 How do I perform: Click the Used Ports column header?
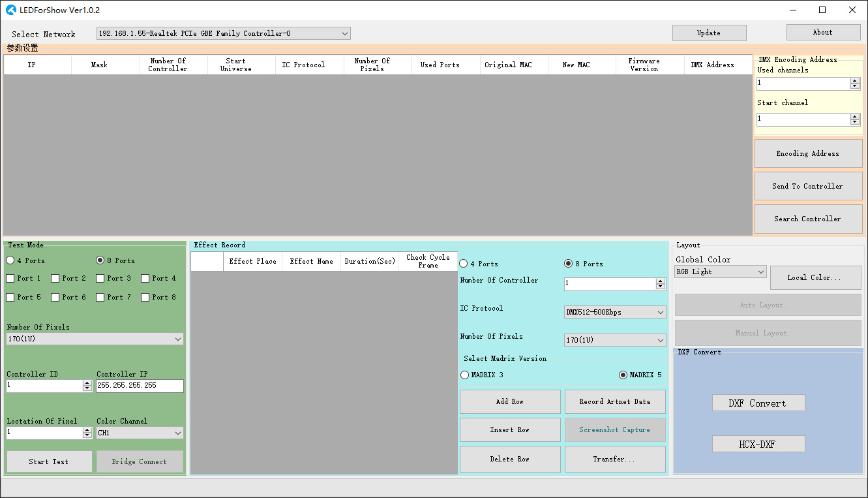(x=446, y=65)
